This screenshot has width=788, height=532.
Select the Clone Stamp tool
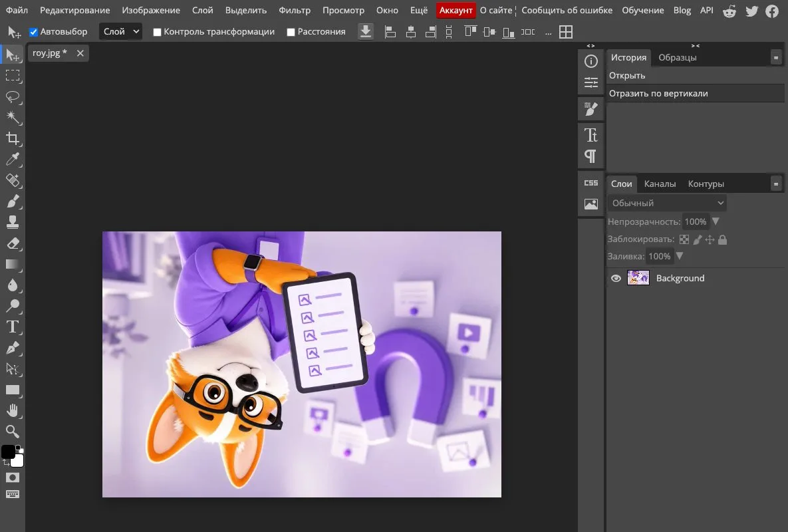click(13, 222)
